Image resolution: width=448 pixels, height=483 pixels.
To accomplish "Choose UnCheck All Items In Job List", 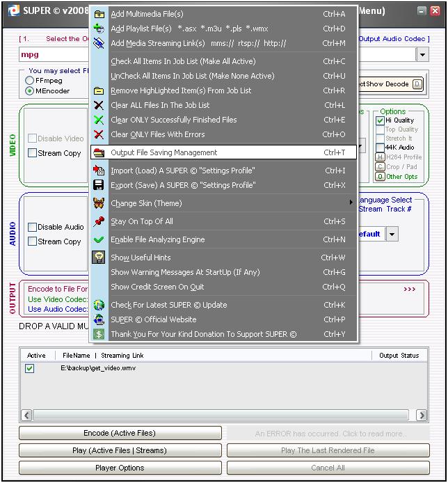I will click(x=223, y=76).
